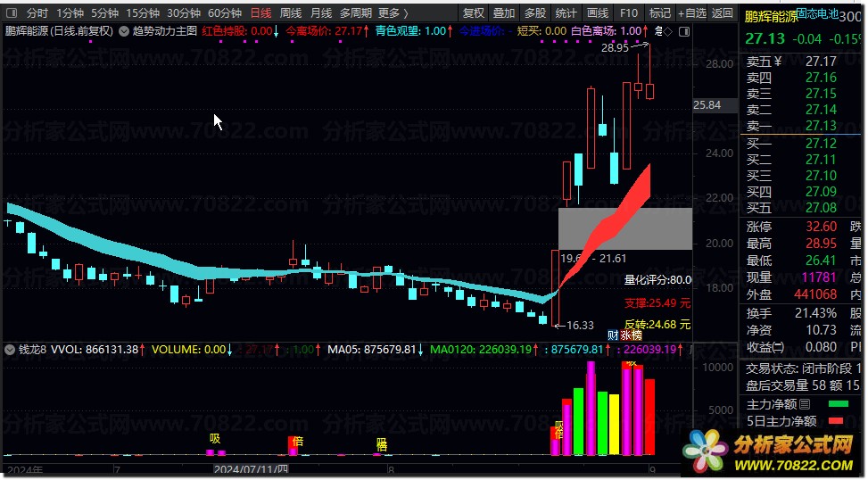This screenshot has width=868, height=480.
Task: Open the 多股 multi-stock view
Action: coord(534,12)
